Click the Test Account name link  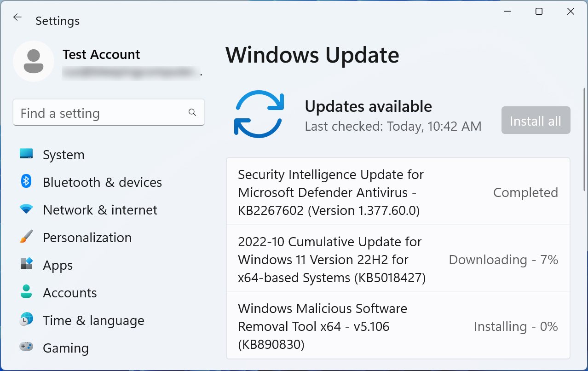pyautogui.click(x=101, y=54)
